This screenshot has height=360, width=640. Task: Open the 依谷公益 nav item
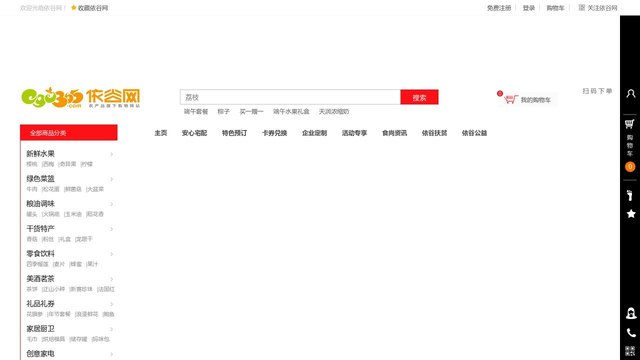(474, 133)
